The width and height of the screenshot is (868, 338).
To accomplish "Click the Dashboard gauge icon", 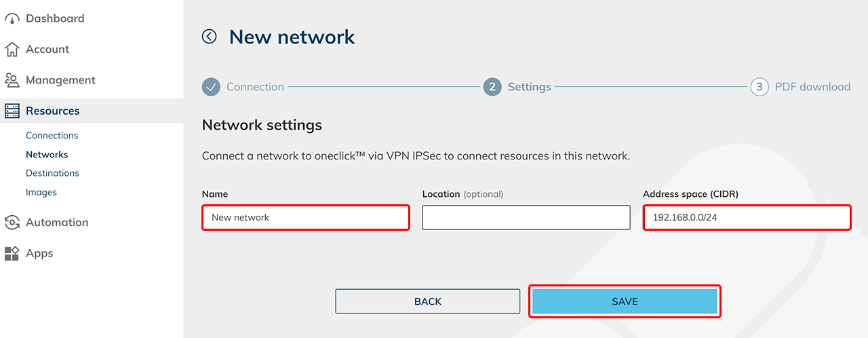I will tap(12, 19).
